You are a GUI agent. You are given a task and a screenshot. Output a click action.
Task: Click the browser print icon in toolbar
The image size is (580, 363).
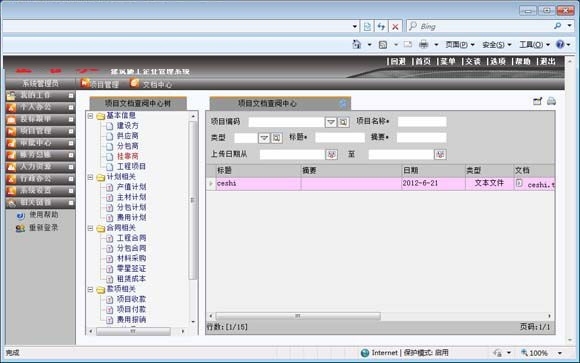click(x=424, y=44)
